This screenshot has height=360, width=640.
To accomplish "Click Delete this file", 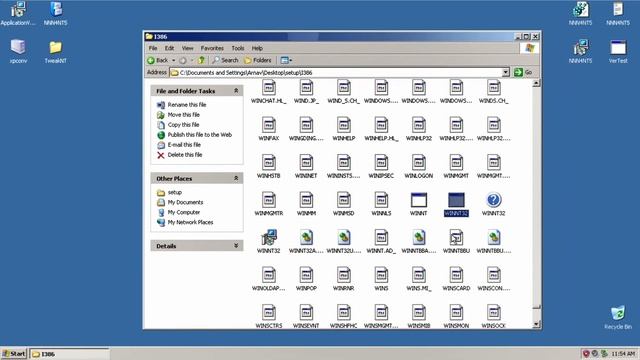I will coord(184,155).
